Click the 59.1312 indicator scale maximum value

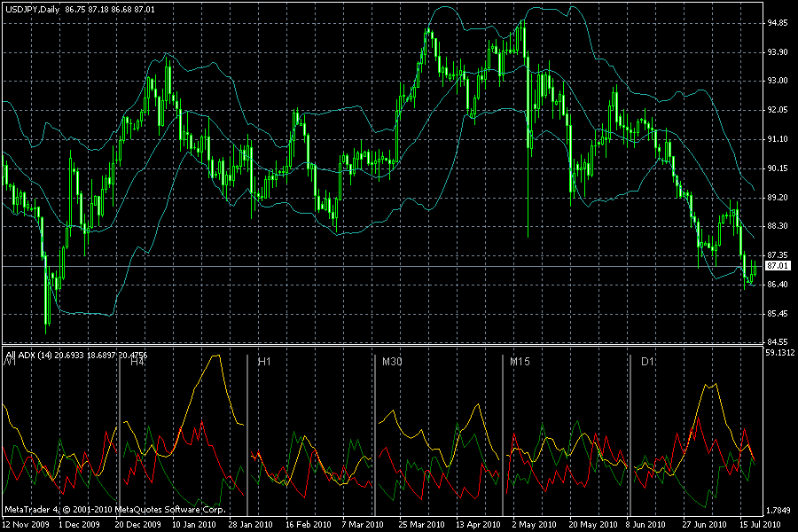click(780, 352)
